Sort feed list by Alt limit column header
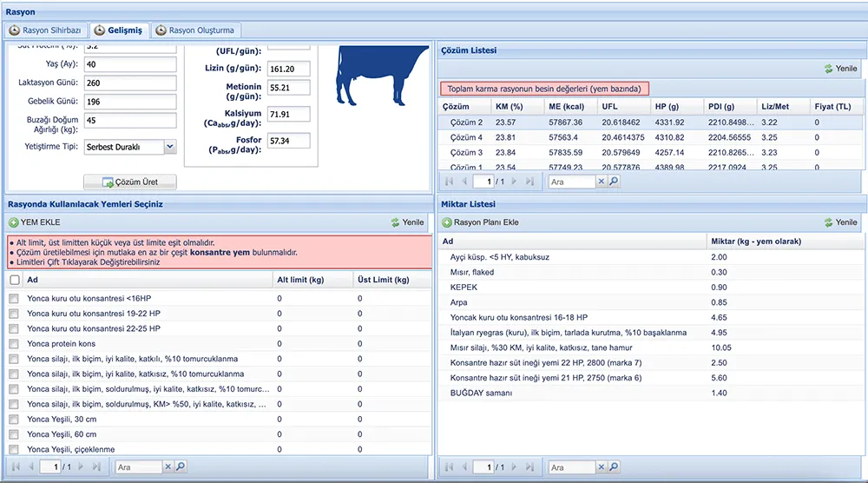This screenshot has width=868, height=483. click(299, 280)
